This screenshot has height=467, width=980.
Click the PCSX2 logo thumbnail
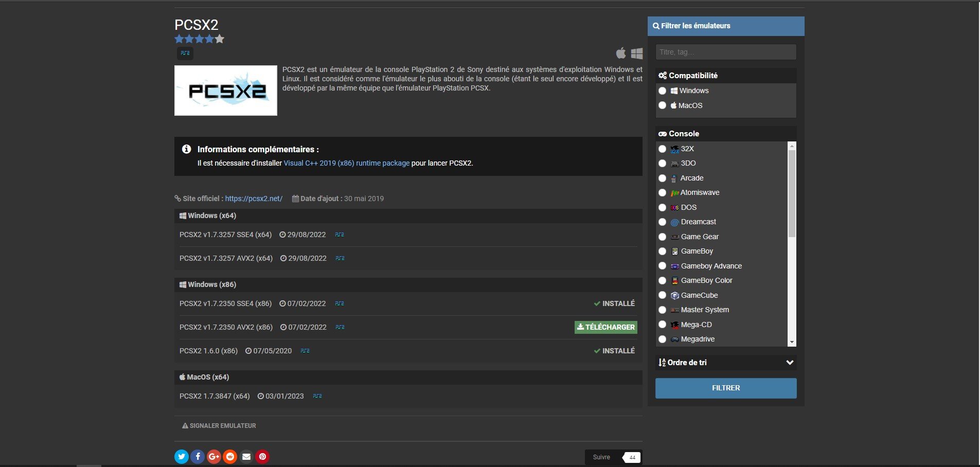(x=226, y=91)
